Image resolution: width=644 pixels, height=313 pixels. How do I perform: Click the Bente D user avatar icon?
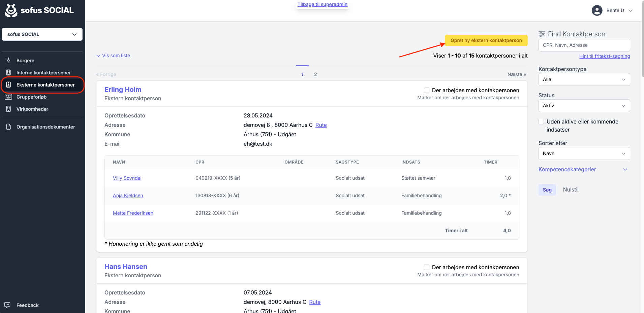597,10
